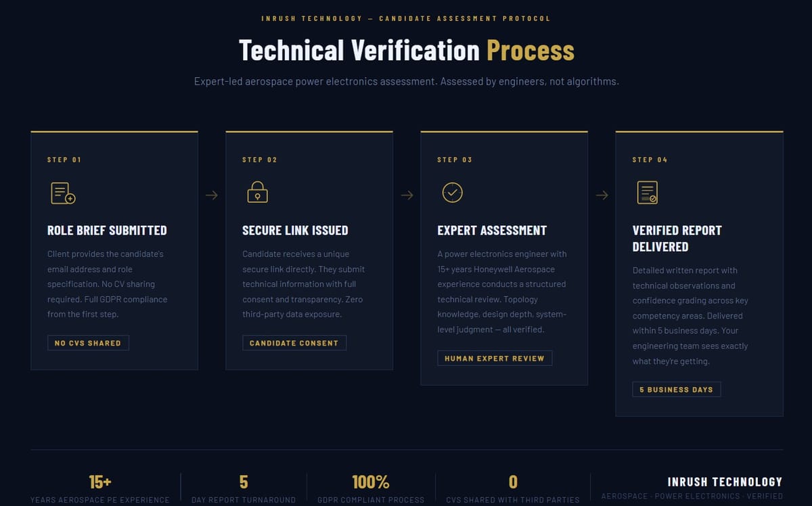Select the CANDIDATE CONSENT badge
This screenshot has width=812, height=506.
pos(294,342)
